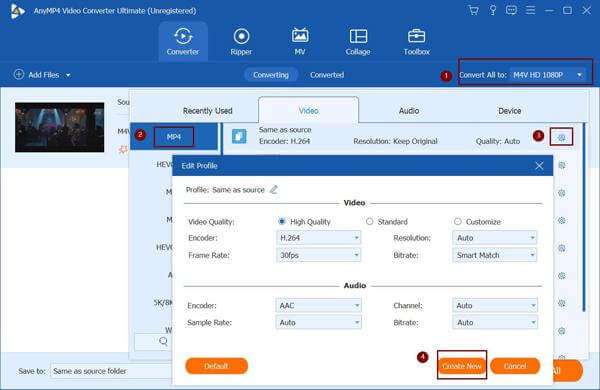This screenshot has width=600, height=390.
Task: Expand the Add Files dropdown arrow
Action: [68, 75]
